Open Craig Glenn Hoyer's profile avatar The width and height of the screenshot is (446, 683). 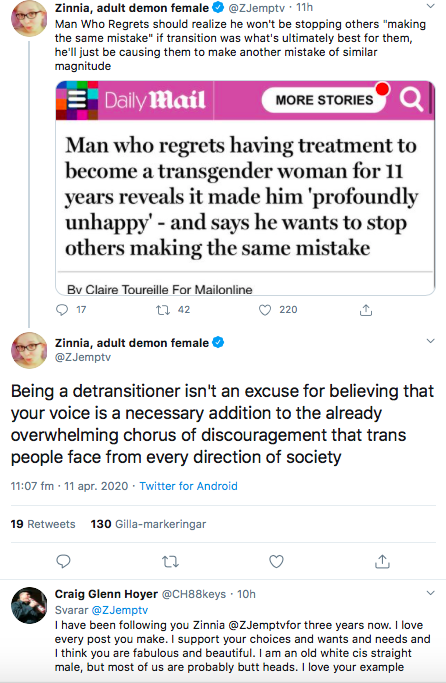pyautogui.click(x=29, y=605)
